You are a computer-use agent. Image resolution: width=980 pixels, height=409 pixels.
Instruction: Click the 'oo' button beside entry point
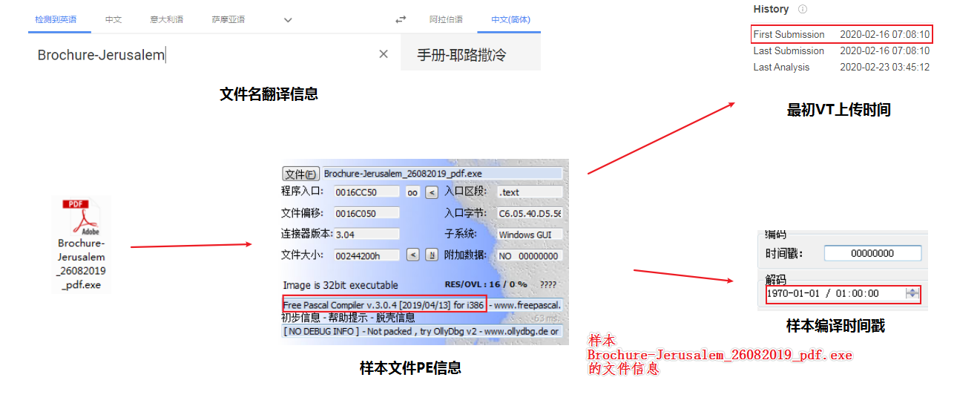point(412,192)
